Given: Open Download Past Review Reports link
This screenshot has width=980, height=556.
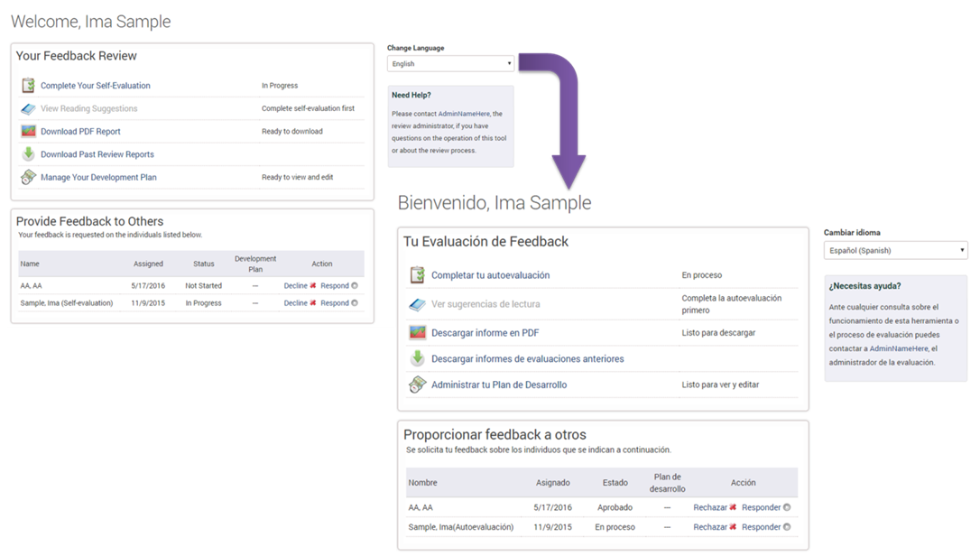Looking at the screenshot, I should tap(97, 154).
